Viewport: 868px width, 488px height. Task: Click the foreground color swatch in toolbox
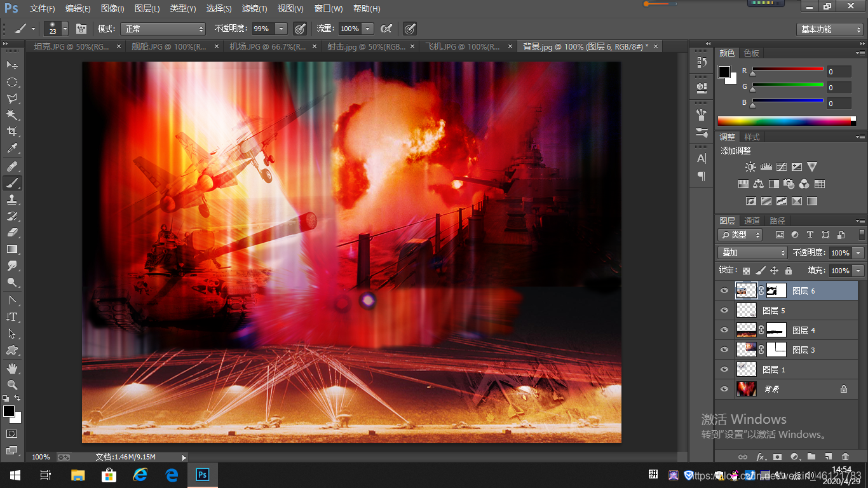[8, 411]
